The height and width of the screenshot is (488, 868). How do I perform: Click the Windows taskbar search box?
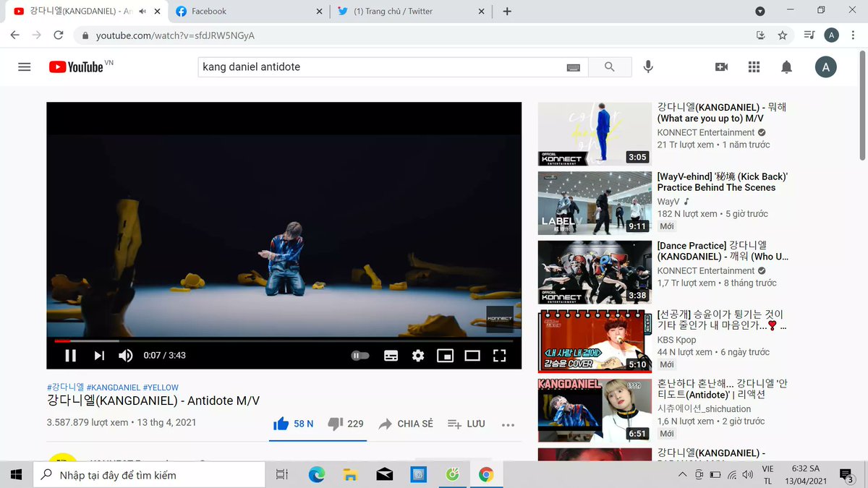pyautogui.click(x=149, y=474)
